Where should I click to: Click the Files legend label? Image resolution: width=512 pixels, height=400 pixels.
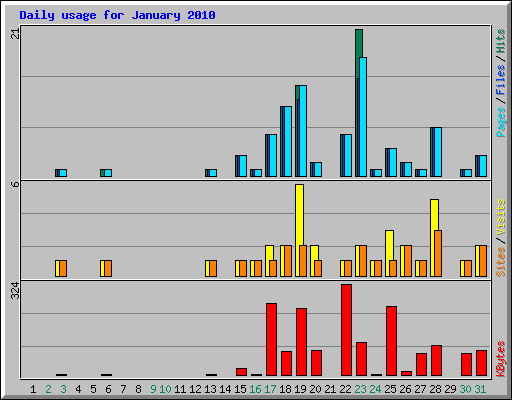(500, 80)
